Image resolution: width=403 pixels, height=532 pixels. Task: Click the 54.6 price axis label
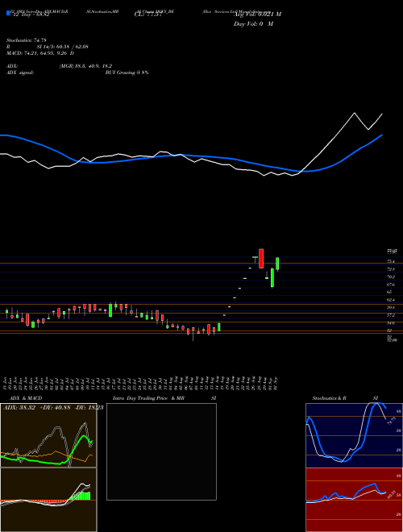coord(391,323)
